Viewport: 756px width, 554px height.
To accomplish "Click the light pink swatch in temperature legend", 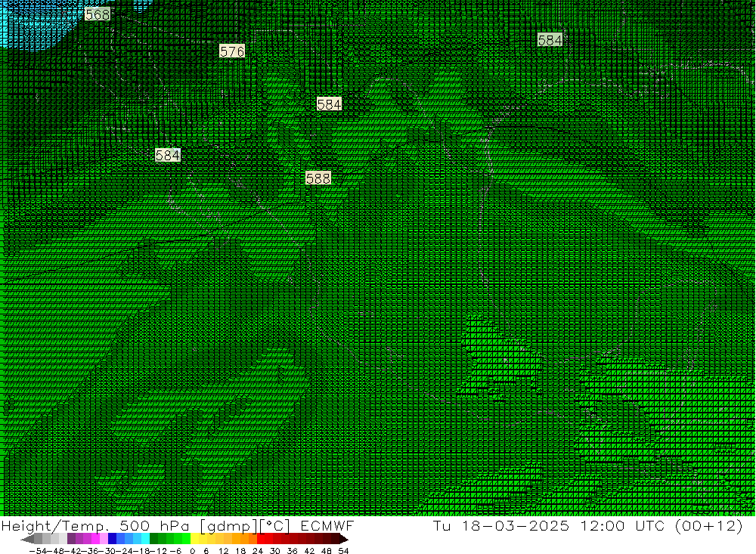I will point(104,539).
